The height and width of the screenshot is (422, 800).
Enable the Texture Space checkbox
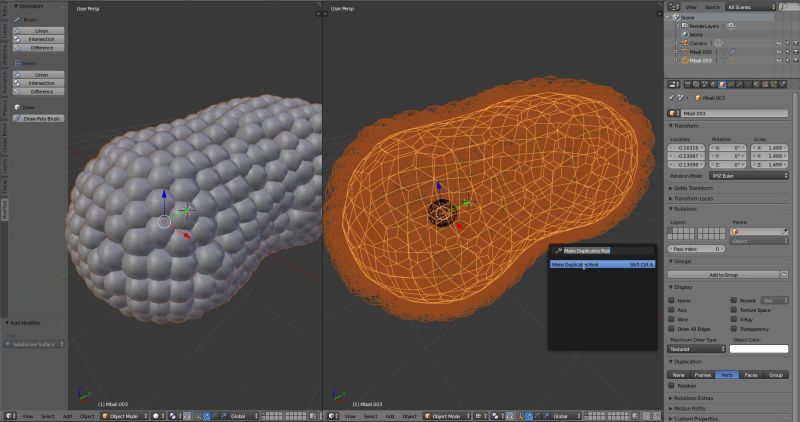click(x=734, y=310)
